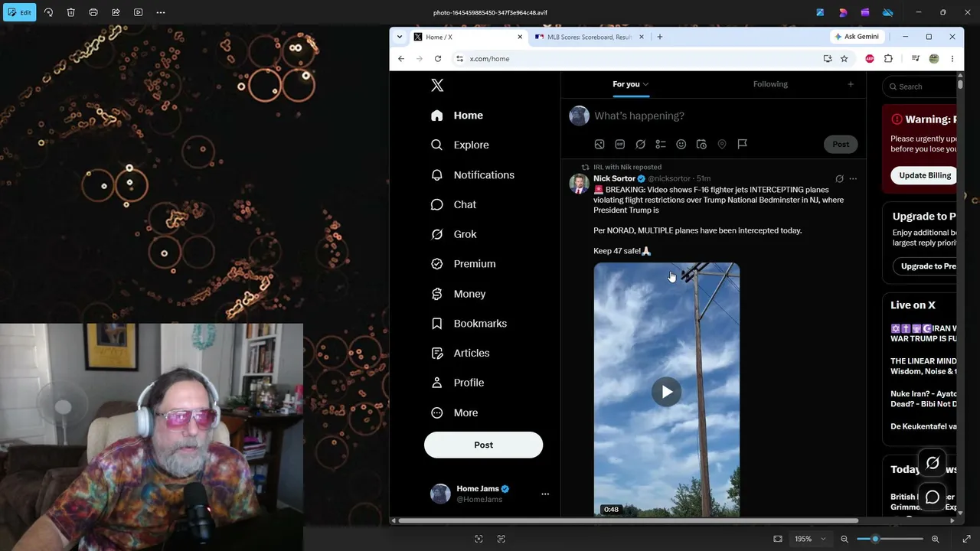Viewport: 980px width, 551px height.
Task: Open a new Chrome tab
Action: point(659,37)
